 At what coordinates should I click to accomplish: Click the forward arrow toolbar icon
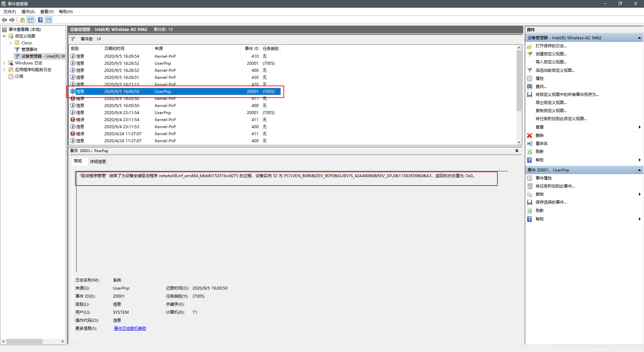[x=12, y=20]
